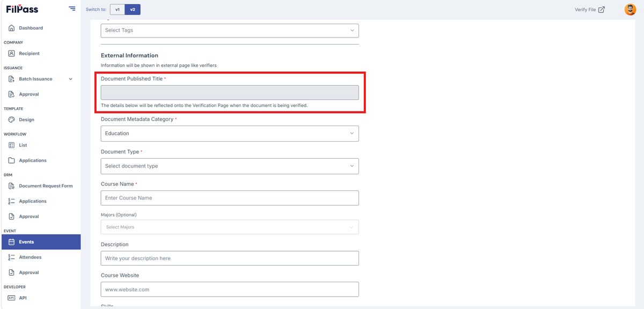644x309 pixels.
Task: Click the Course Website label
Action: [x=120, y=275]
